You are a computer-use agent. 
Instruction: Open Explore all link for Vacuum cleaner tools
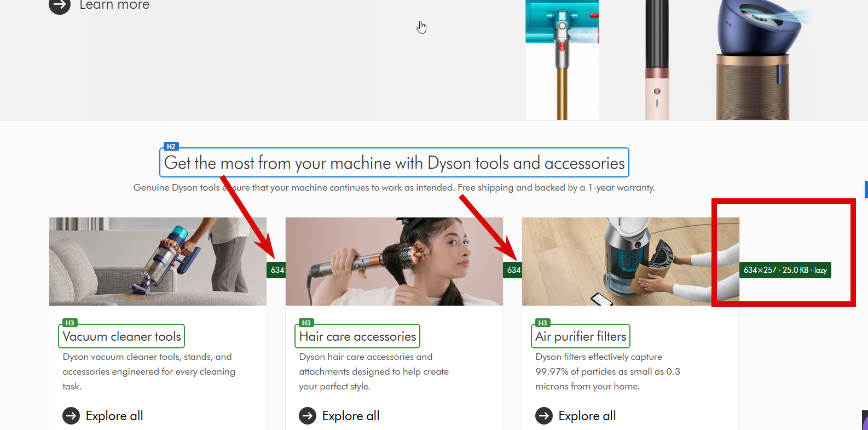coord(114,416)
